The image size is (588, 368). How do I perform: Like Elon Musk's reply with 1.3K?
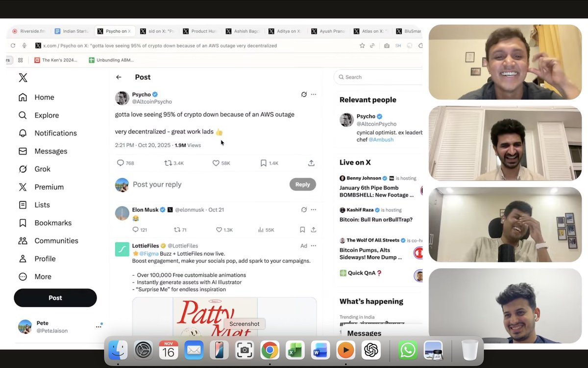(x=224, y=230)
